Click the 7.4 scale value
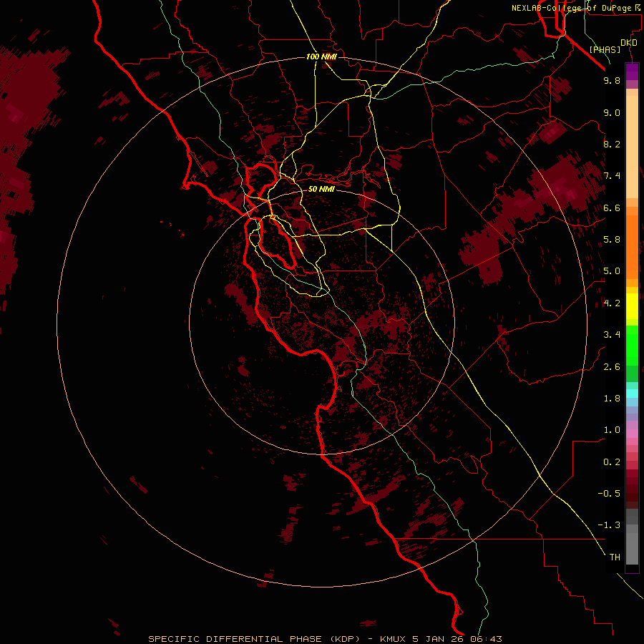Viewport: 644px width, 644px height. tap(612, 176)
